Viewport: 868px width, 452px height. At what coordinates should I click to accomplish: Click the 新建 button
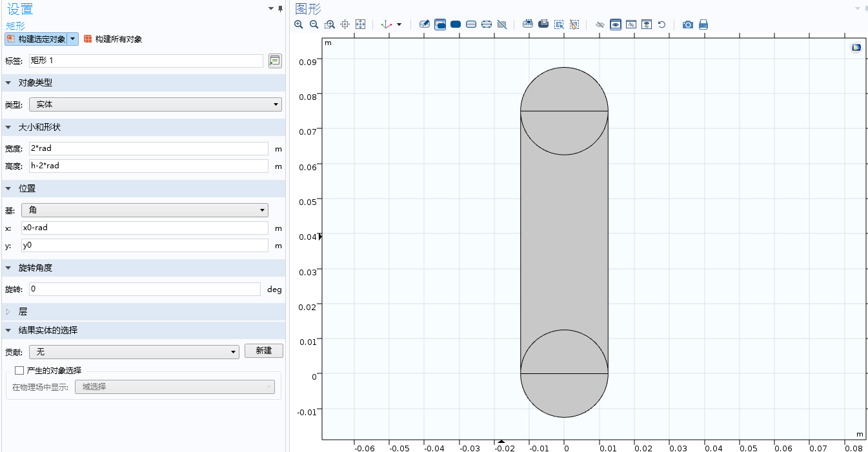[264, 351]
